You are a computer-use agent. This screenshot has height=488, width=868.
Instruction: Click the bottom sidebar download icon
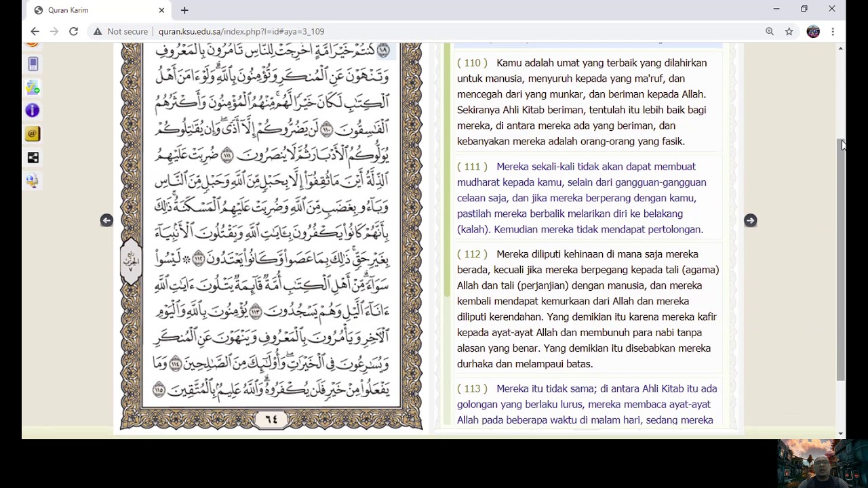(33, 180)
